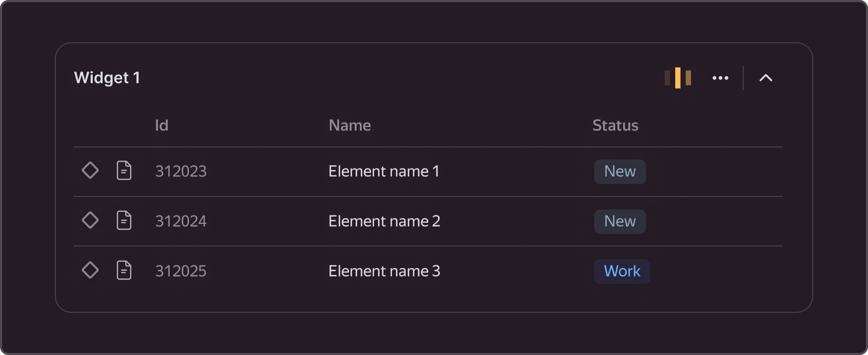
Task: Open the three-dots more options menu
Action: click(720, 78)
